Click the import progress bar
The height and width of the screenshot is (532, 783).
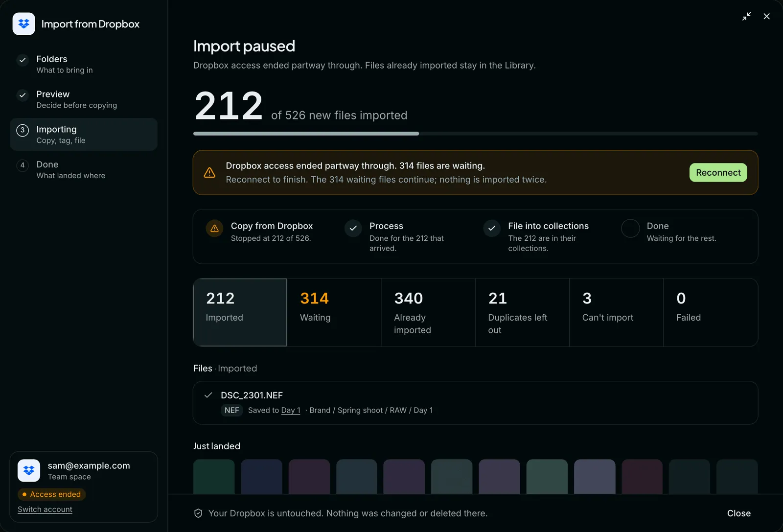475,134
